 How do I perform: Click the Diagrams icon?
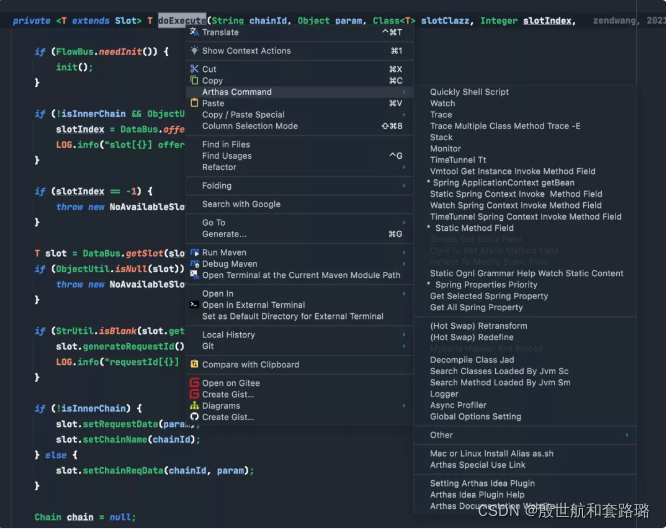194,405
